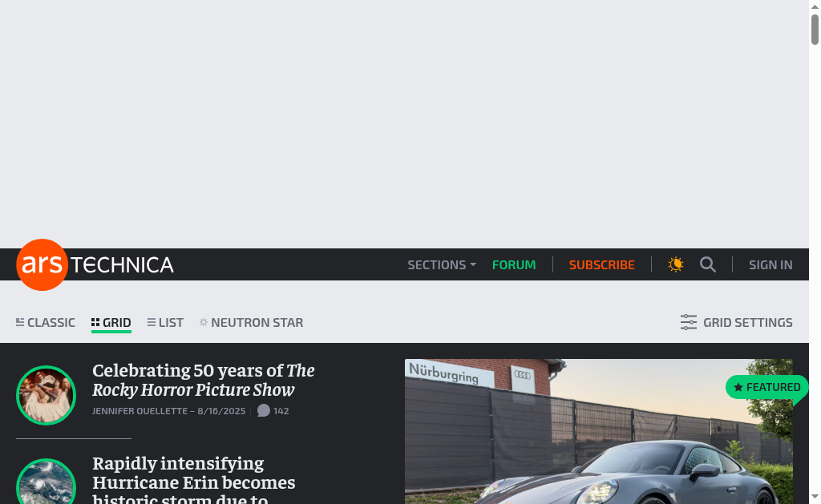Click Sign In
The image size is (821, 504).
pyautogui.click(x=770, y=265)
